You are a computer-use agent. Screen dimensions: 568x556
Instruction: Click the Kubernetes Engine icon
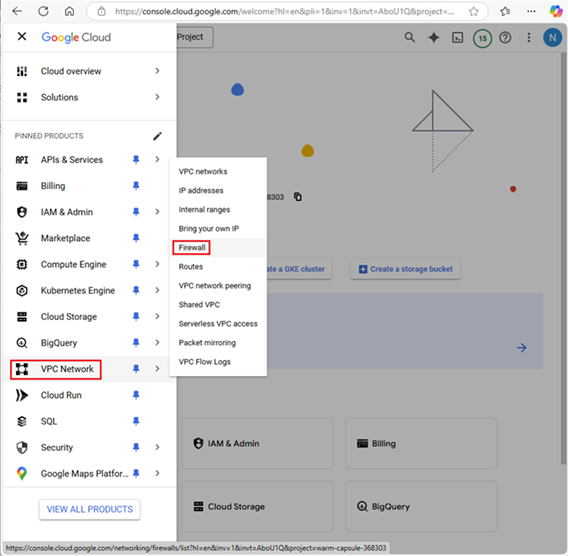tap(22, 290)
